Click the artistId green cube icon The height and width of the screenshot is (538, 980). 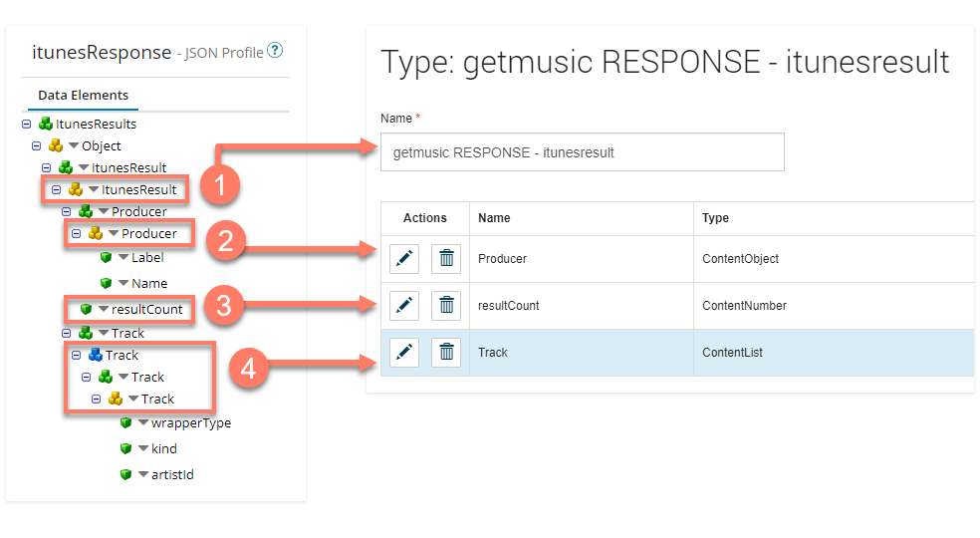tap(125, 474)
